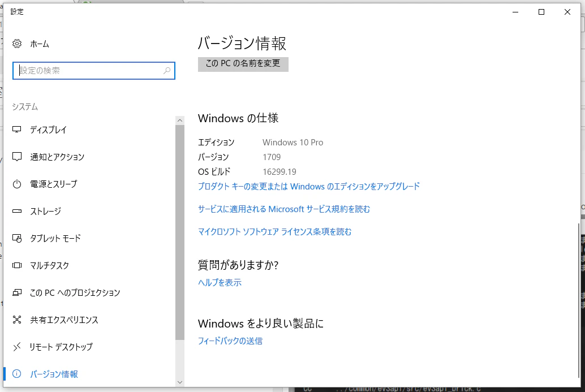Click the tablet mode icon
This screenshot has width=585, height=392.
17,238
